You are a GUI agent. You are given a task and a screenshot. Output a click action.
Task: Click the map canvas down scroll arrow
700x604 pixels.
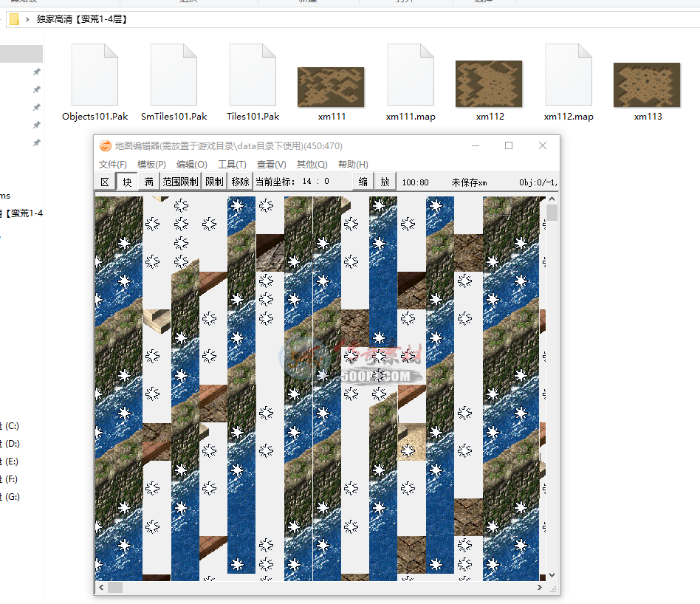552,575
